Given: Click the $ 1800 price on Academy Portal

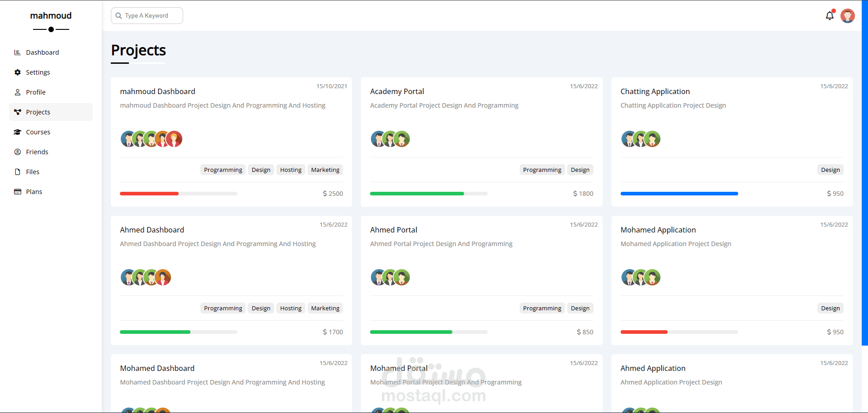Looking at the screenshot, I should click(x=583, y=194).
